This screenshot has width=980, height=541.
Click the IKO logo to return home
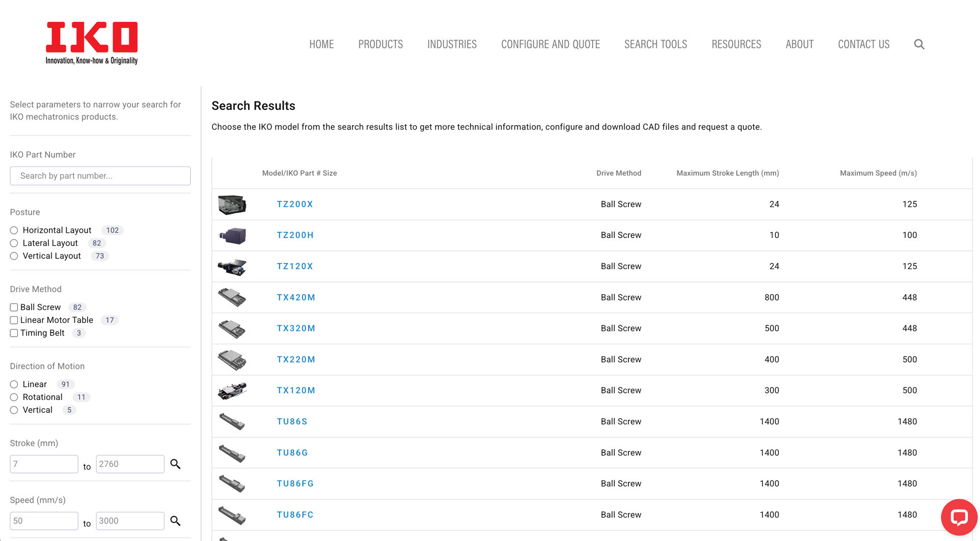tap(91, 43)
